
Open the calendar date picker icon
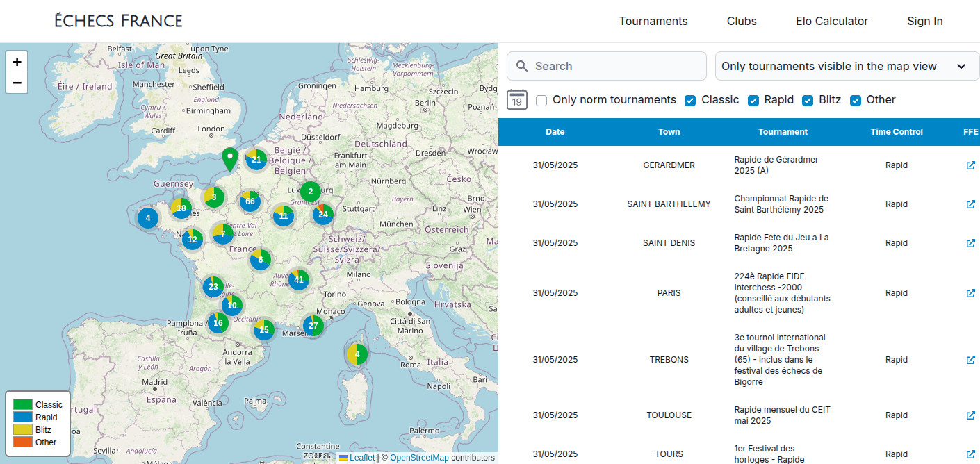pyautogui.click(x=517, y=100)
